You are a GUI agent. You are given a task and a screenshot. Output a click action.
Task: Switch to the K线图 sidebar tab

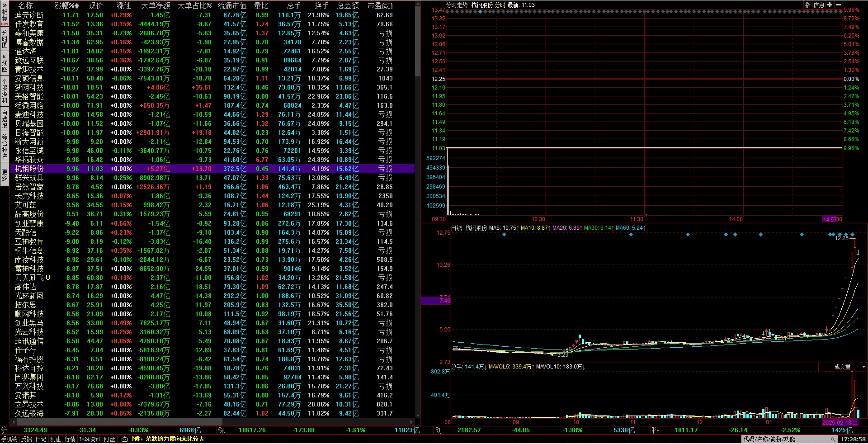(5, 63)
